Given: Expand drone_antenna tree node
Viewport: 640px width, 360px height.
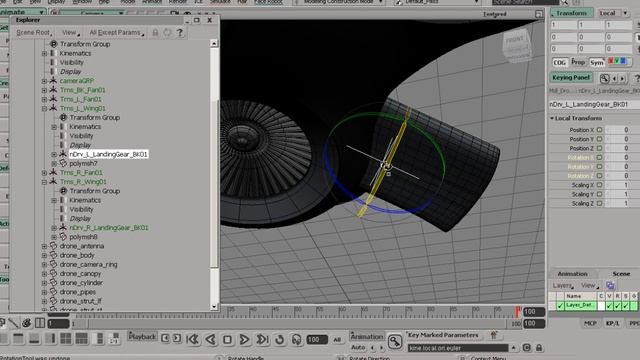Looking at the screenshot, I should (x=44, y=247).
